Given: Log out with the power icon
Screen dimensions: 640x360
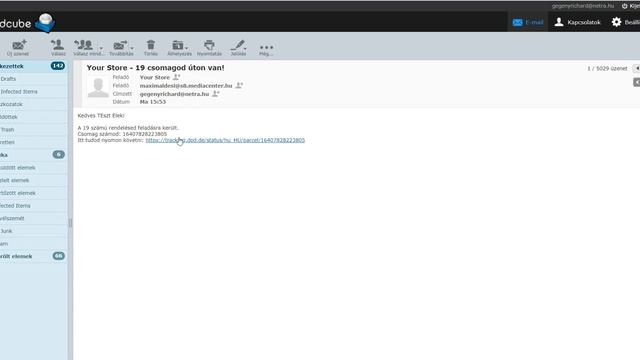Looking at the screenshot, I should click(x=624, y=6).
